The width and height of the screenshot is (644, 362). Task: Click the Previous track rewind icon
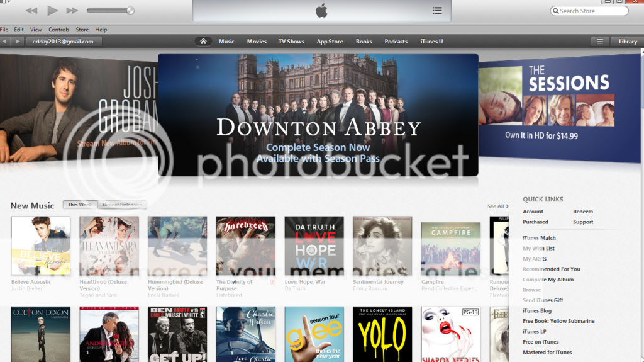coord(31,11)
